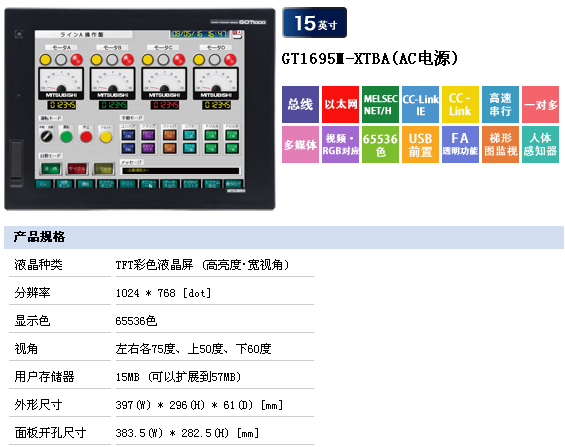Click the 多媒体 pink badge
The image size is (565, 447).
[x=300, y=144]
